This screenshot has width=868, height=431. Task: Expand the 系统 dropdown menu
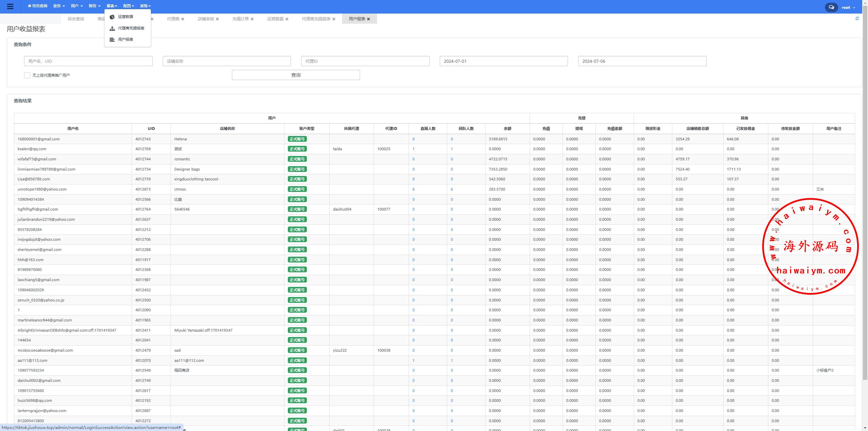pos(145,6)
